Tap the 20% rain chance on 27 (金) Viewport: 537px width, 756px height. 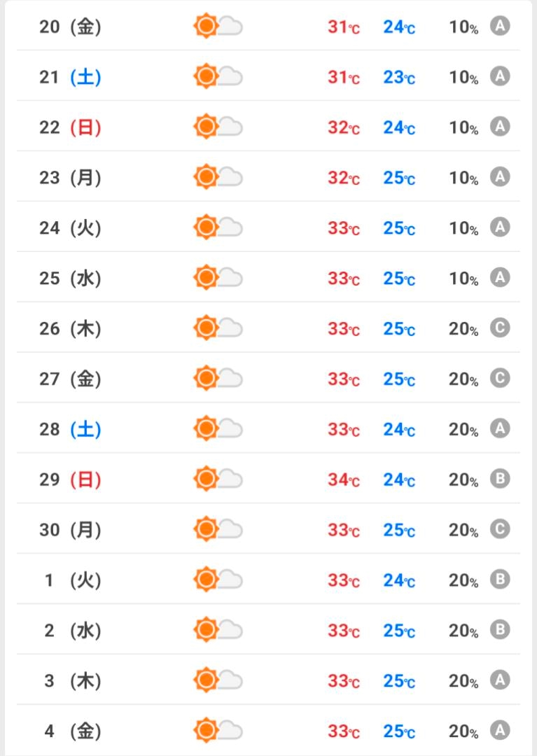[x=463, y=379]
